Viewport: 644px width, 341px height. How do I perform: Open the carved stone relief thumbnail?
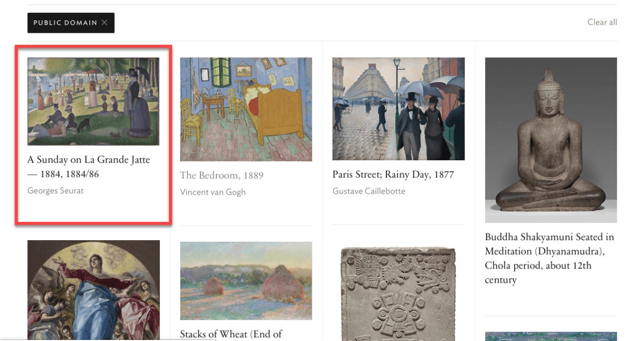[398, 294]
